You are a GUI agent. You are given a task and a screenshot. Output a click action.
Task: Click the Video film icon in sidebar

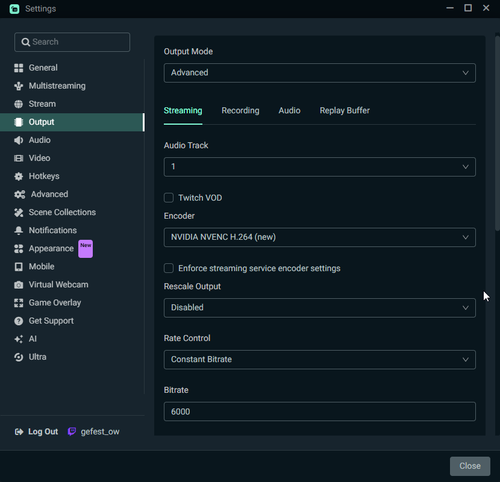(19, 158)
